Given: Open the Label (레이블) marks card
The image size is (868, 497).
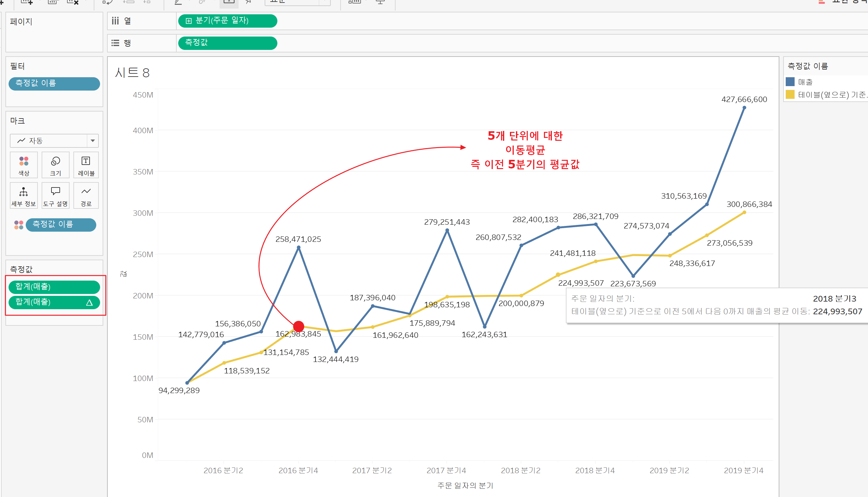Looking at the screenshot, I should (86, 165).
